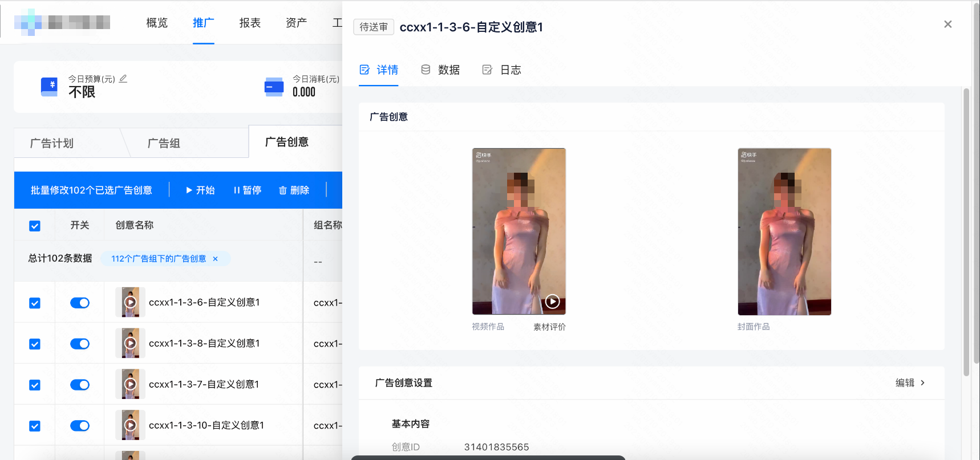The width and height of the screenshot is (980, 460).
Task: Open creative name ccxx1-1-3-10-自定义创意1
Action: pos(206,425)
